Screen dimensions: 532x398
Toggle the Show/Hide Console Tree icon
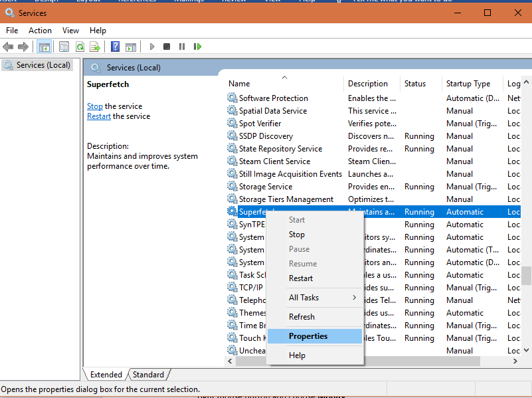pos(44,47)
